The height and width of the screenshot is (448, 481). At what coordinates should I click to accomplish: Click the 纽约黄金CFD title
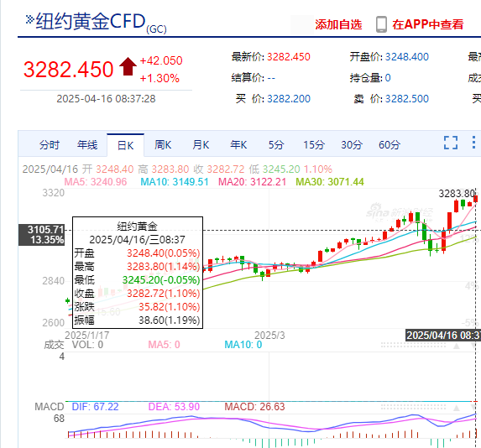[x=91, y=22]
